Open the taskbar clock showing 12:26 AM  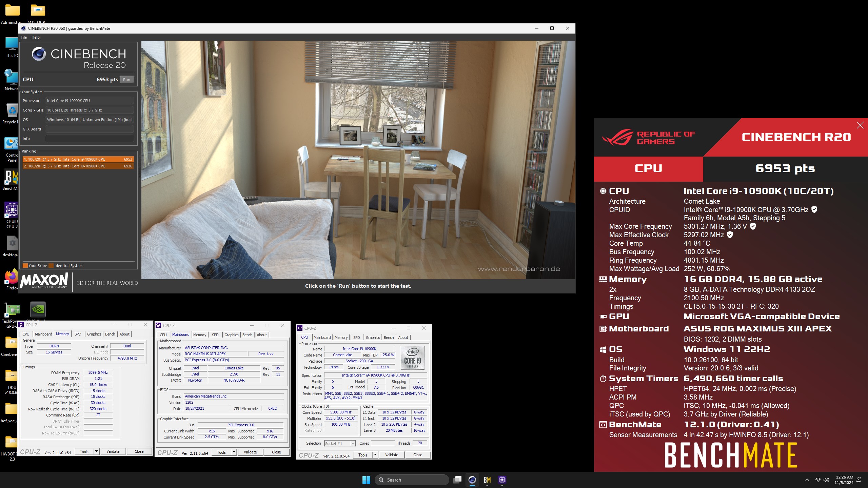pos(844,480)
